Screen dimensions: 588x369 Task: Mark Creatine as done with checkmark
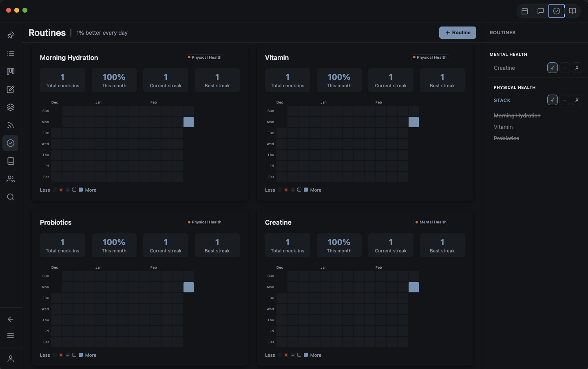pyautogui.click(x=552, y=68)
